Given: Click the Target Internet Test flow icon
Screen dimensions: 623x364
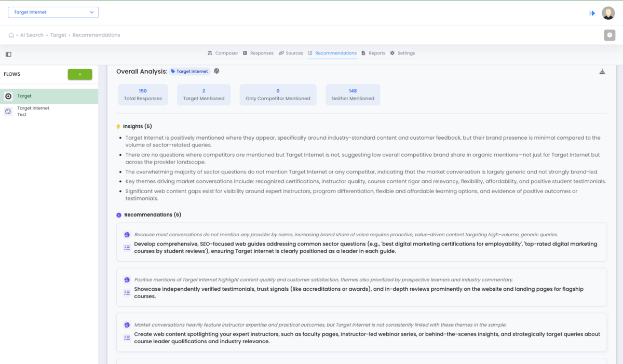Looking at the screenshot, I should [x=8, y=111].
